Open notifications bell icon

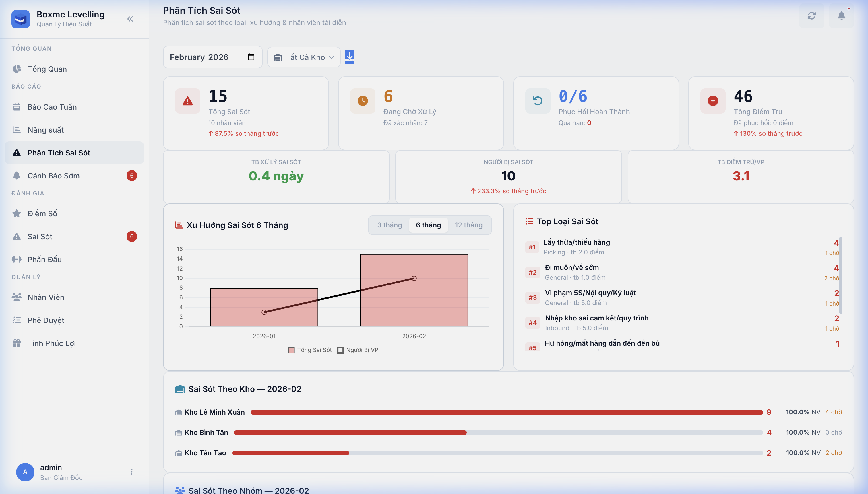(x=841, y=16)
